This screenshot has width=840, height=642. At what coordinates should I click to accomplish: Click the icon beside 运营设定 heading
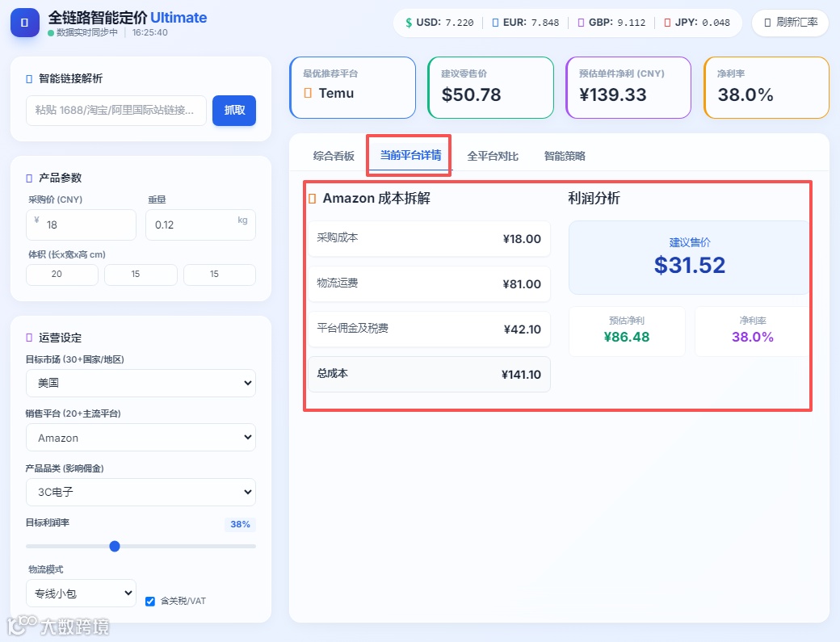[29, 338]
